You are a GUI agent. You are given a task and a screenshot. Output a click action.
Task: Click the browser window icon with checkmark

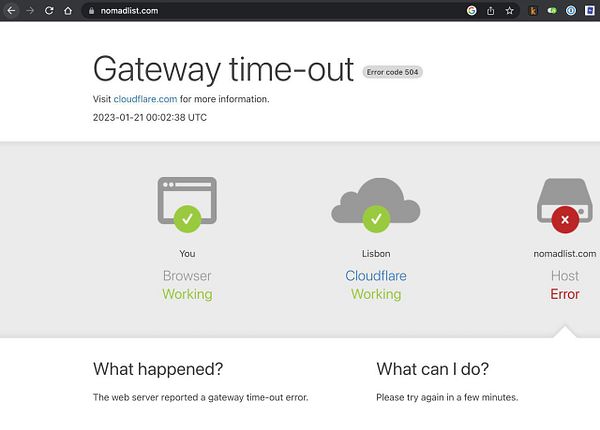pos(187,204)
